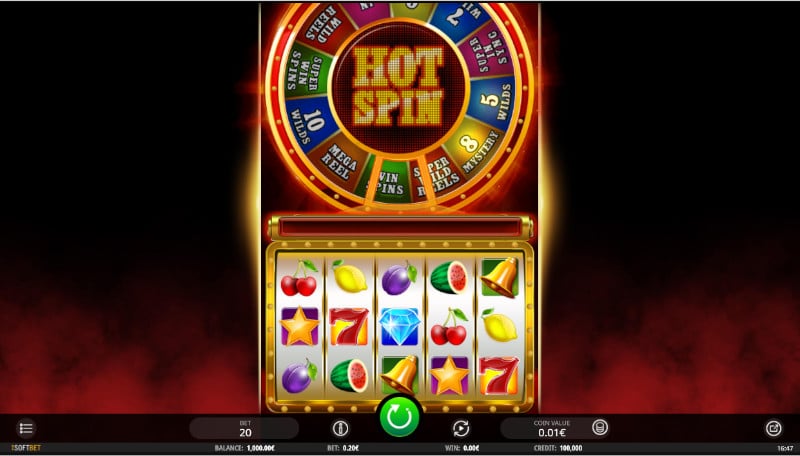Screen dimensions: 800x456
Task: Click the star symbol on first reel
Action: point(299,326)
